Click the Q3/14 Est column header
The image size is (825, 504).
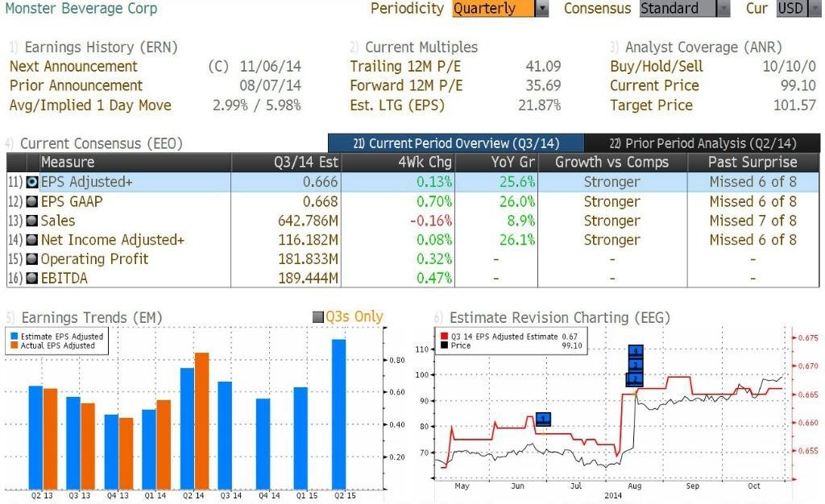click(x=286, y=163)
